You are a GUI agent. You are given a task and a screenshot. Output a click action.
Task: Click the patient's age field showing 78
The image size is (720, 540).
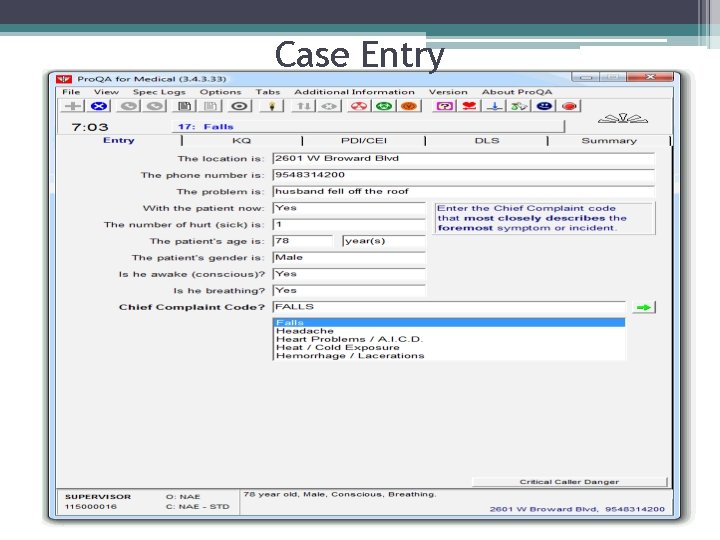click(x=303, y=241)
